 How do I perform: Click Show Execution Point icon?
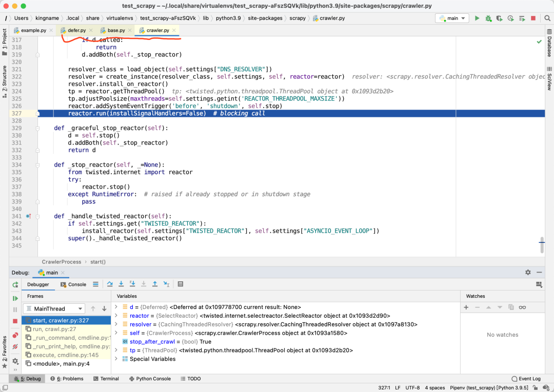point(96,284)
